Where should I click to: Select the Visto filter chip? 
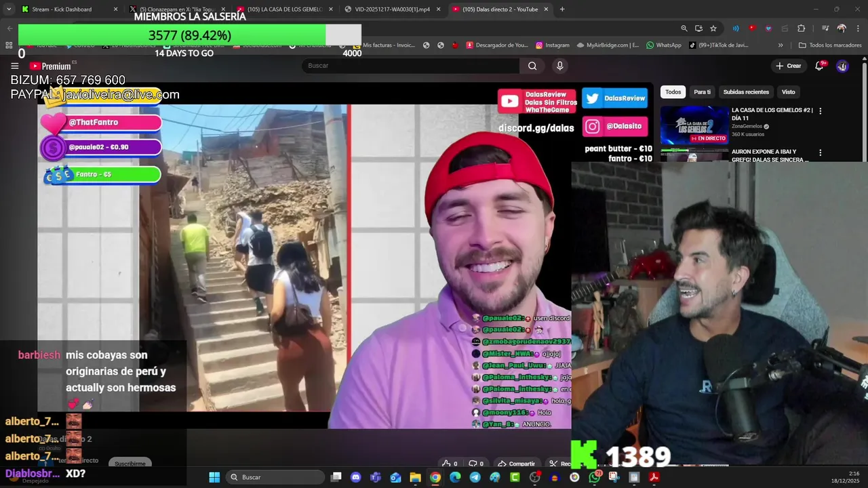[x=788, y=91]
